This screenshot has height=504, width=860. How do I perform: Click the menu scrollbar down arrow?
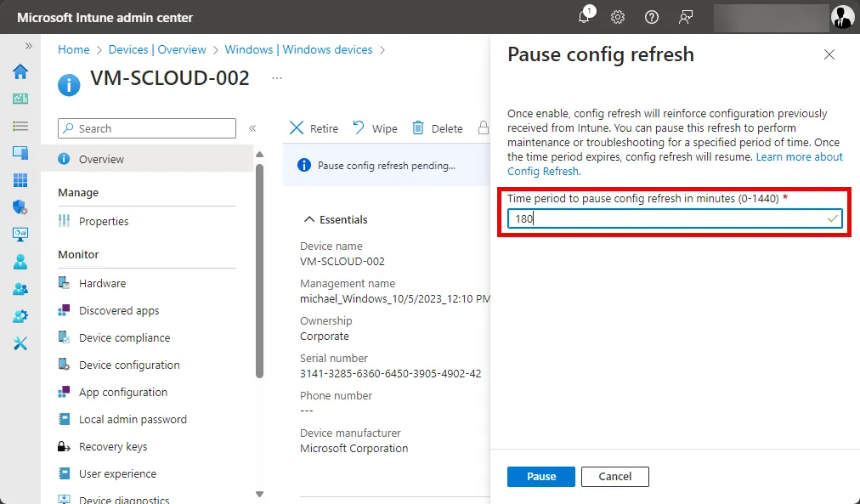coord(259,494)
